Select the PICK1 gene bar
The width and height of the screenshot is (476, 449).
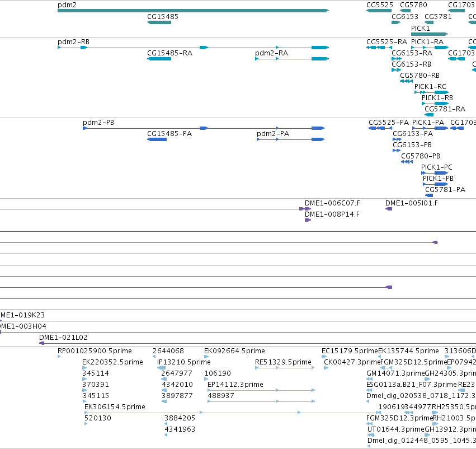[x=430, y=34]
